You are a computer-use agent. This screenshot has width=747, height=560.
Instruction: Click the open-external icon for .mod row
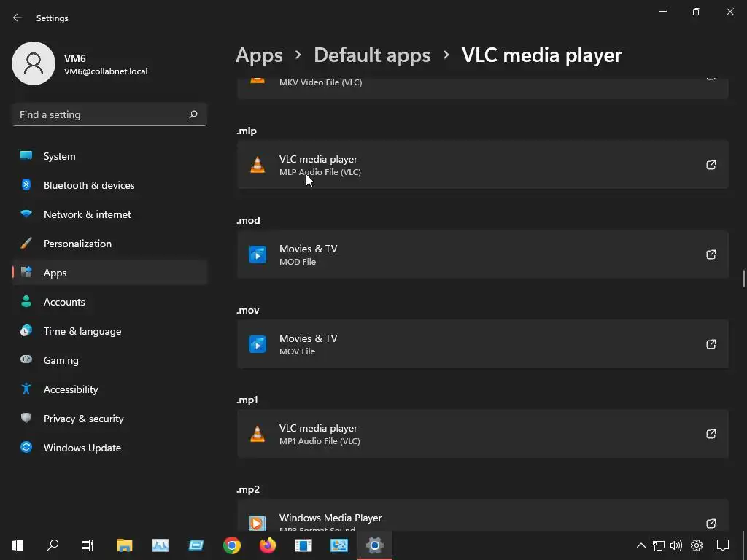(711, 254)
